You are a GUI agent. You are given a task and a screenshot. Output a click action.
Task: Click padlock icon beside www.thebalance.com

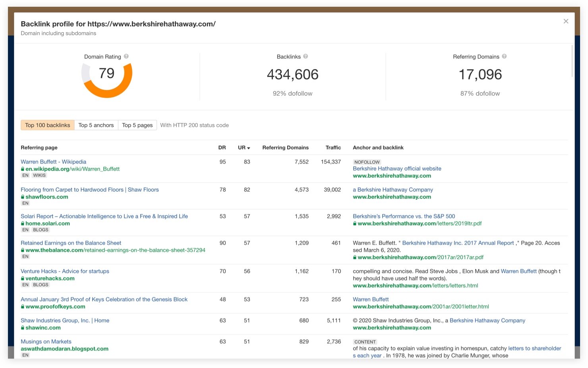pos(23,250)
